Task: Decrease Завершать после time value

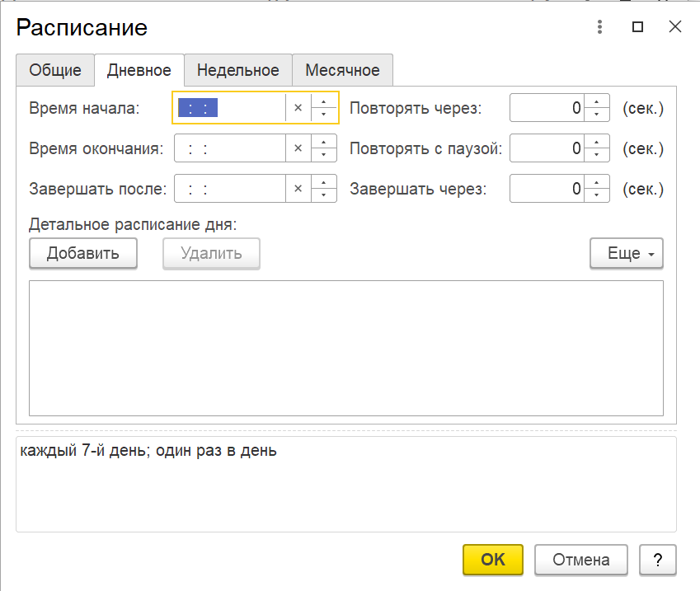Action: point(324,195)
